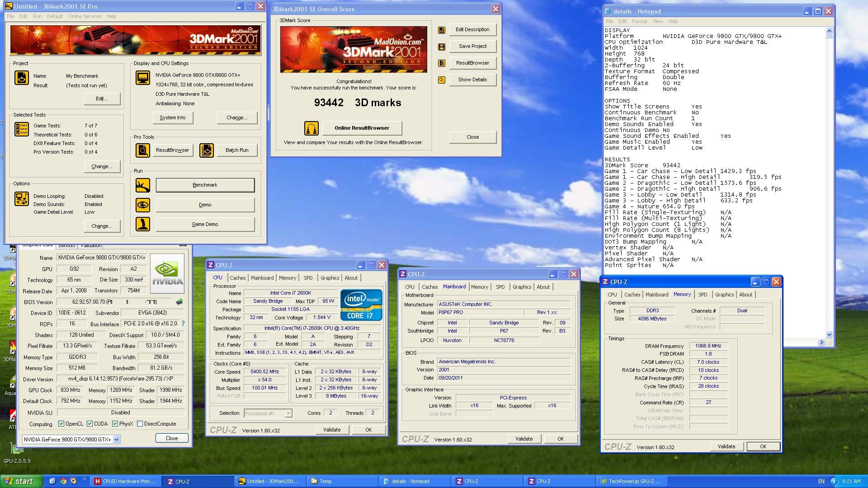
Task: Click the Edit Description icon in score window
Action: (x=442, y=30)
